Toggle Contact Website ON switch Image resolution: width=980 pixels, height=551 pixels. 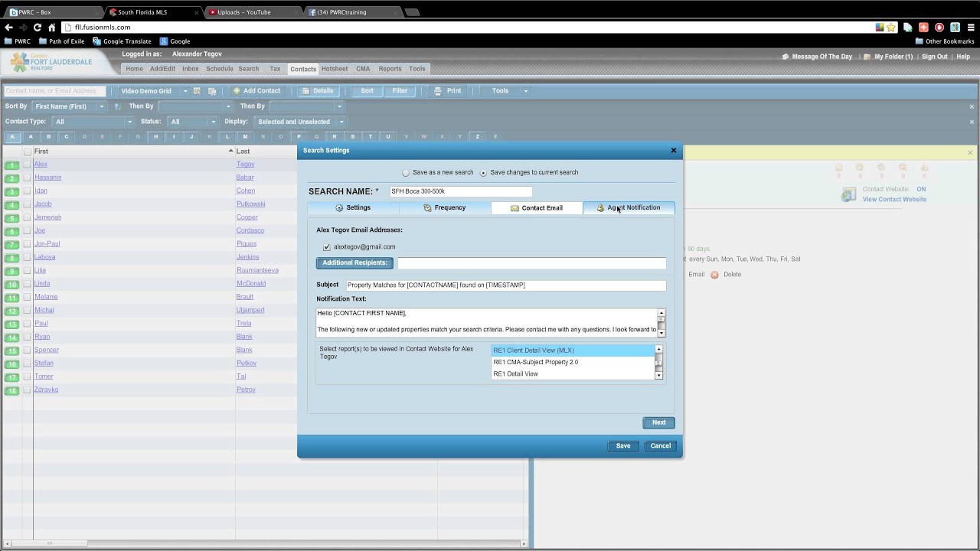click(x=922, y=189)
